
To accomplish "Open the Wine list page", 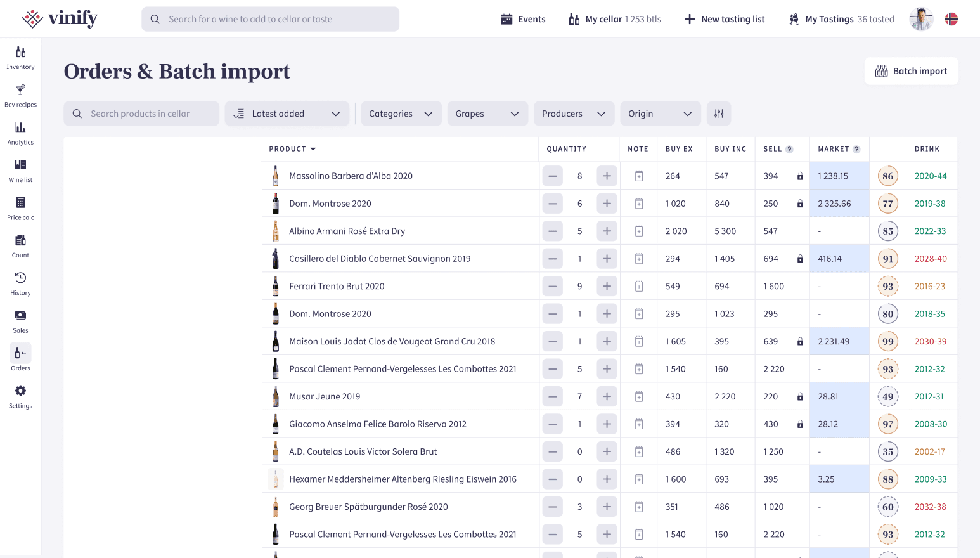I will pyautogui.click(x=20, y=171).
